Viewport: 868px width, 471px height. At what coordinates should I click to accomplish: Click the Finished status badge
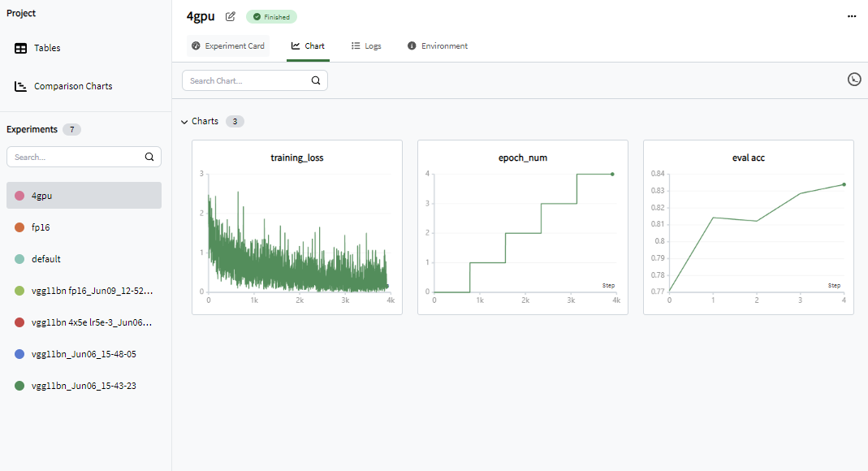pos(271,17)
